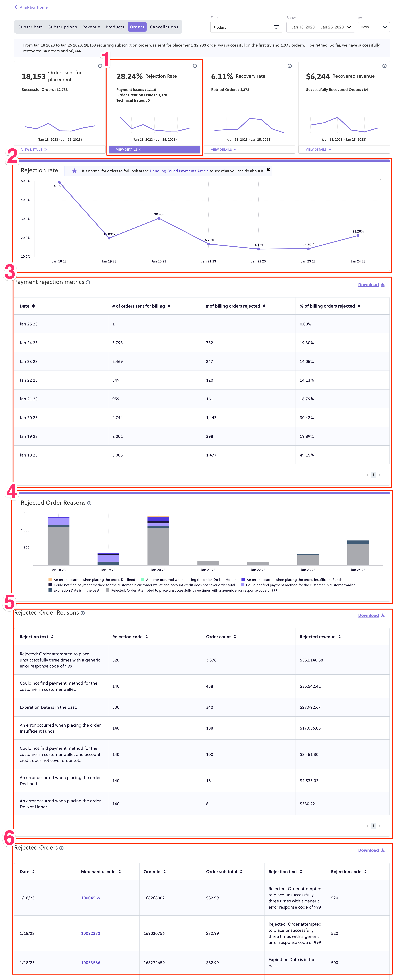The height and width of the screenshot is (980, 404).
Task: Click View Details on Recovery rate card
Action: pos(224,149)
